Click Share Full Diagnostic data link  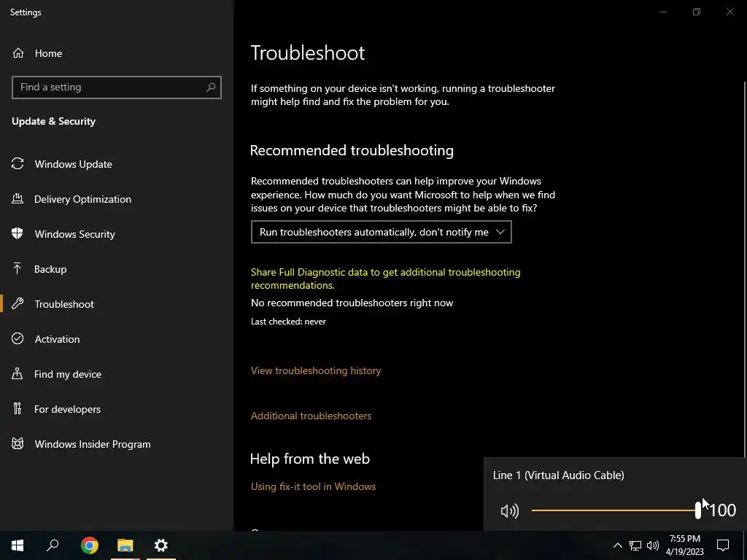tap(385, 279)
